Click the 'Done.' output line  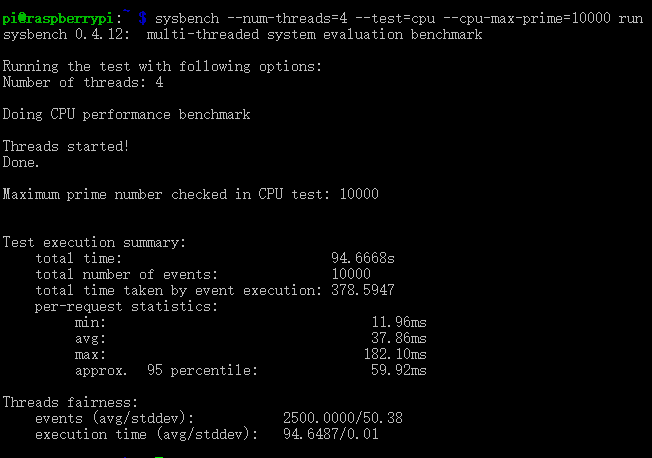coord(21,162)
